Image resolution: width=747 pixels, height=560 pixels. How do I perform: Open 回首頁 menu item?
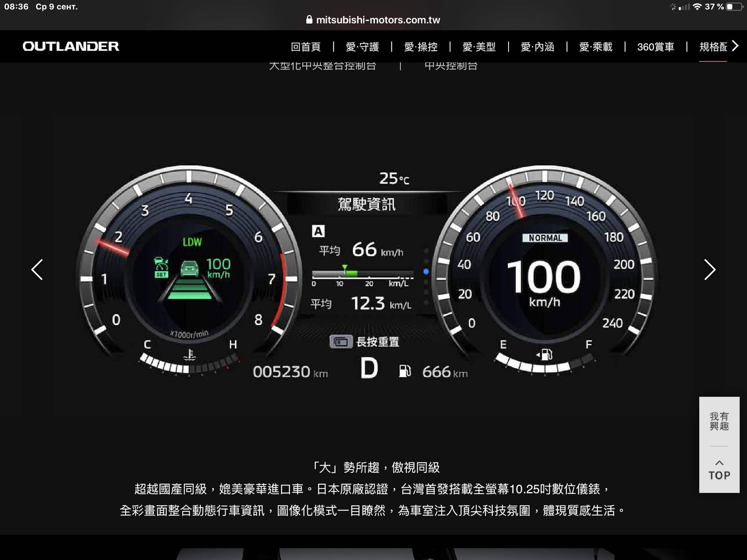[306, 47]
